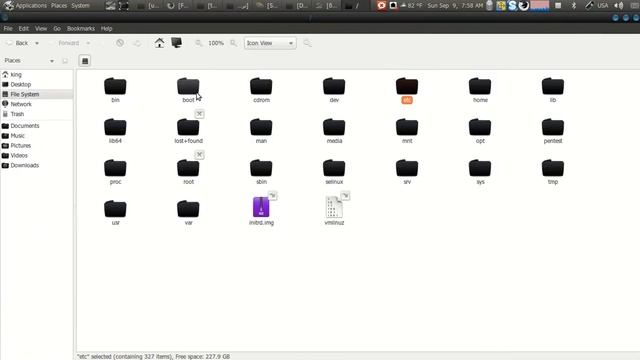The width and height of the screenshot is (640, 360).
Task: Select the boot folder
Action: 188,86
